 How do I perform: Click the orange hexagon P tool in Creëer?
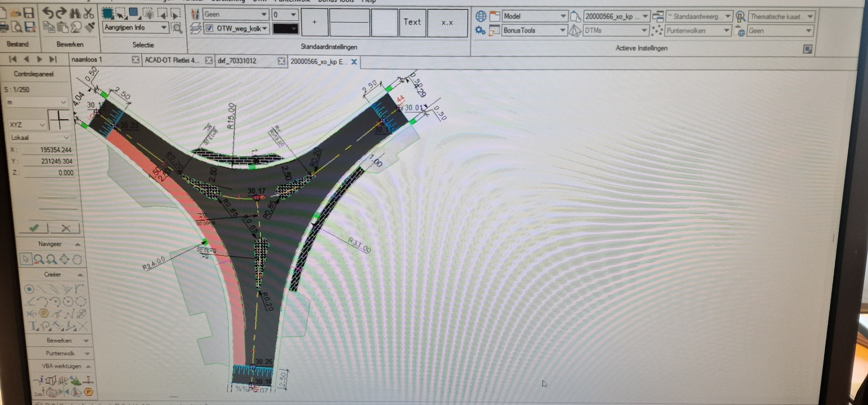(43, 313)
